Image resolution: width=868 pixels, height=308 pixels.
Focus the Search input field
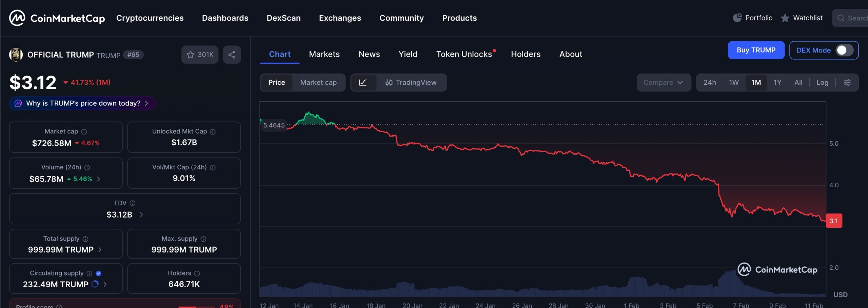[x=850, y=18]
